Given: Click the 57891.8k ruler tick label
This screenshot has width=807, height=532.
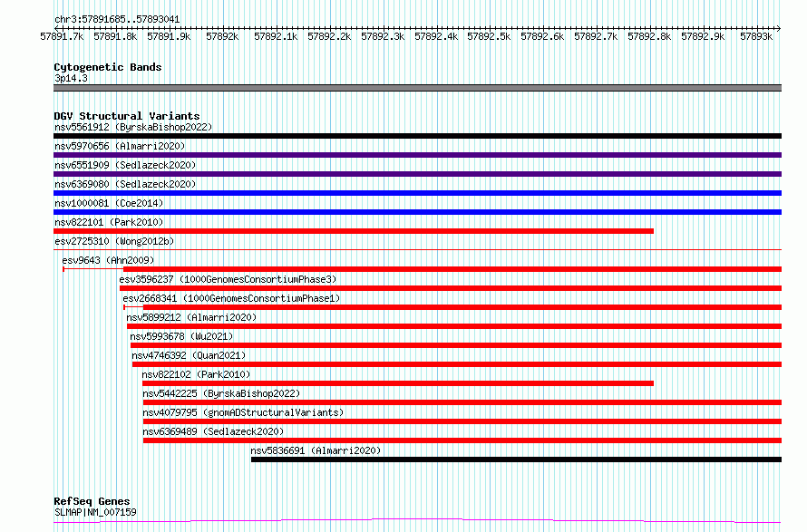Looking at the screenshot, I should pos(115,36).
